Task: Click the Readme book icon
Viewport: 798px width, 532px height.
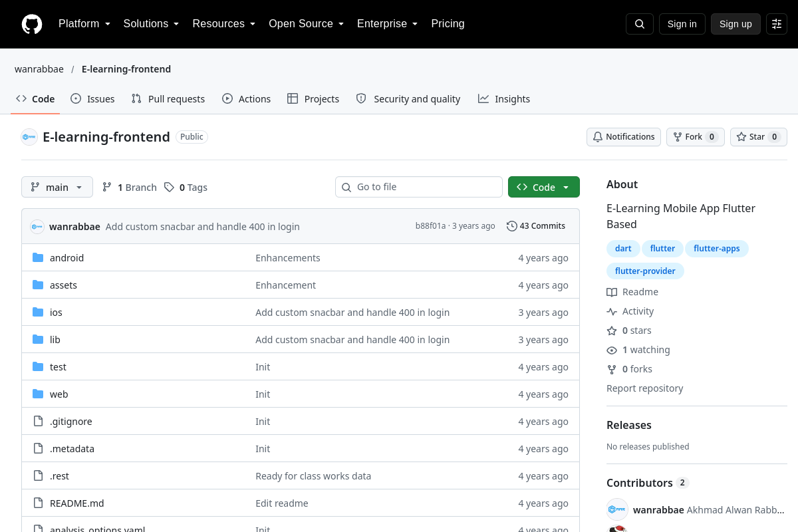Action: click(x=612, y=292)
